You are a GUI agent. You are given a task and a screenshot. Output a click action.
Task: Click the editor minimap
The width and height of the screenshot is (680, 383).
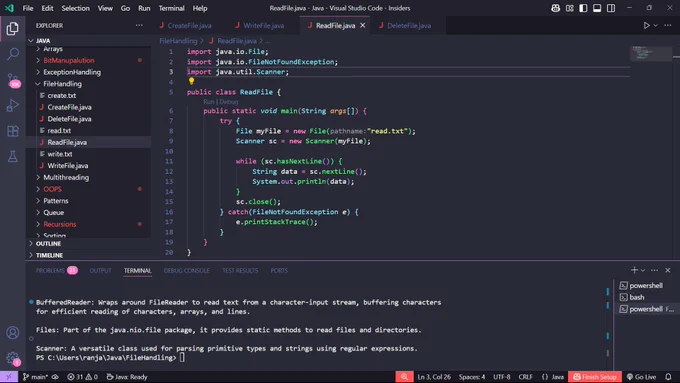tap(651, 53)
